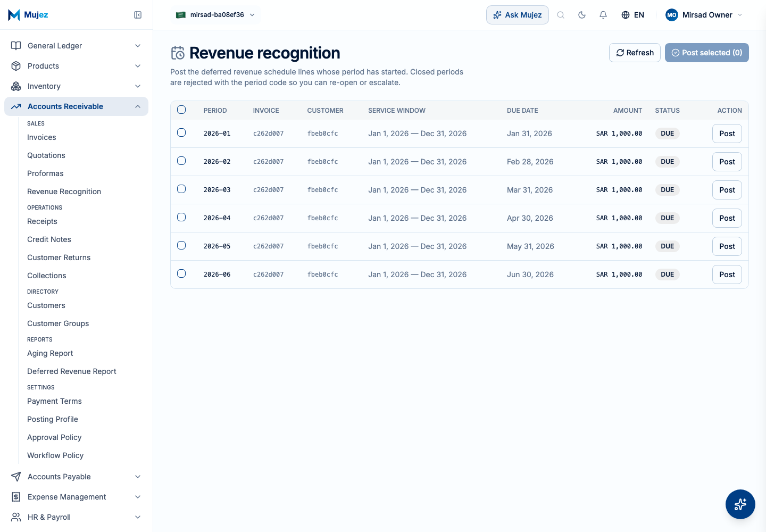Select the 2026-04 row checkbox
Viewport: 766px width, 532px height.
[x=181, y=217]
